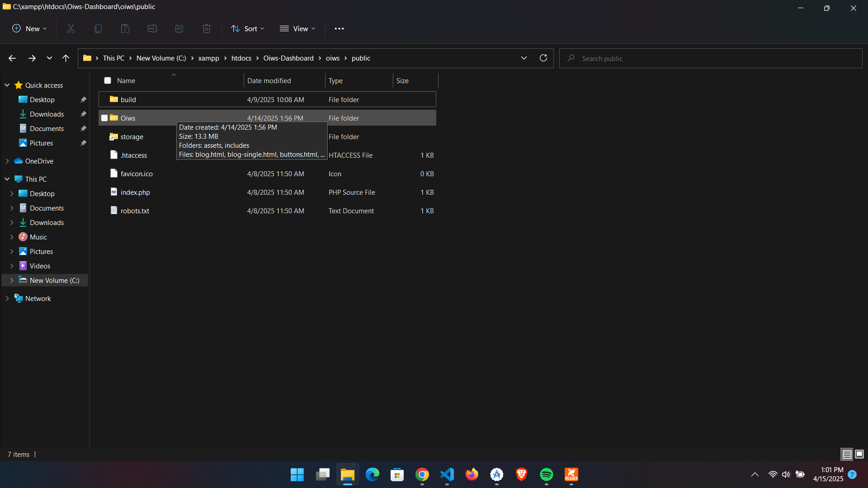Click htdocs in the breadcrumb path
The width and height of the screenshot is (868, 488).
(241, 58)
